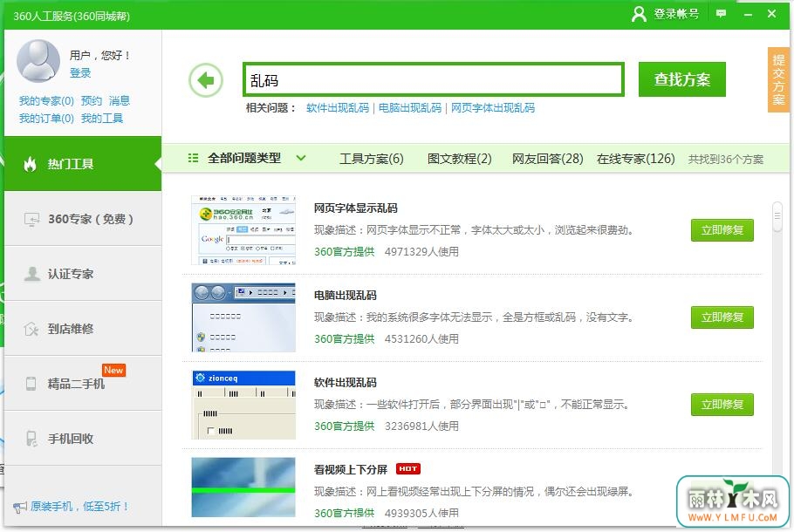Select 热门工具 in the sidebar
The height and width of the screenshot is (532, 794).
83,163
